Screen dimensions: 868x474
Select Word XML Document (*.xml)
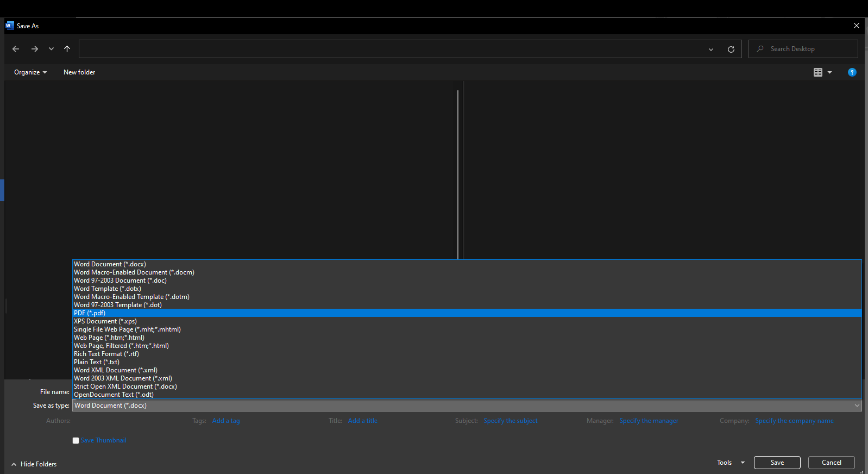(x=467, y=370)
